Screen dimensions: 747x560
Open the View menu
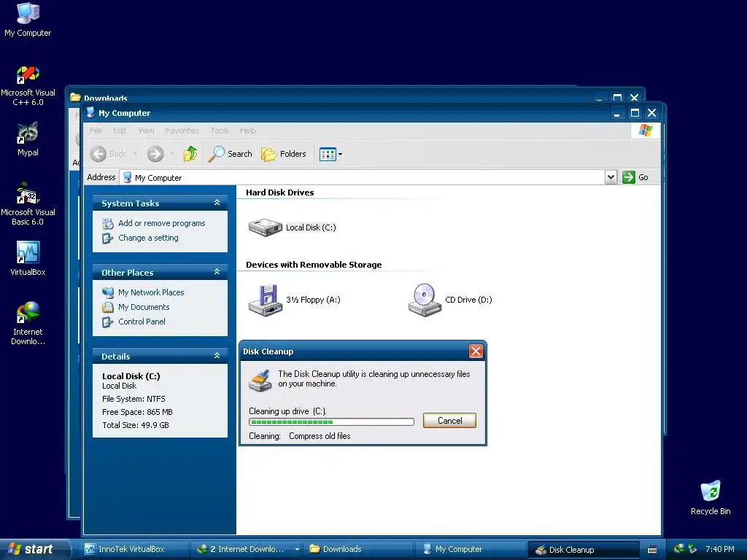coord(146,131)
